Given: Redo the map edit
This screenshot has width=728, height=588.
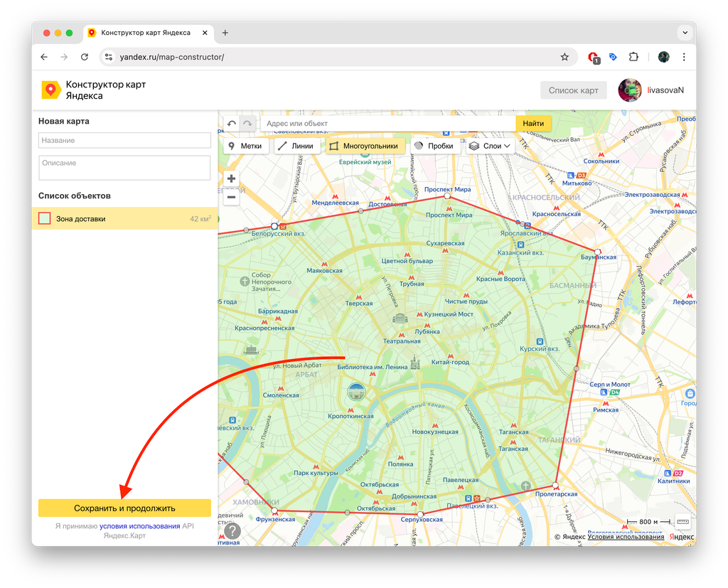Looking at the screenshot, I should click(x=247, y=124).
